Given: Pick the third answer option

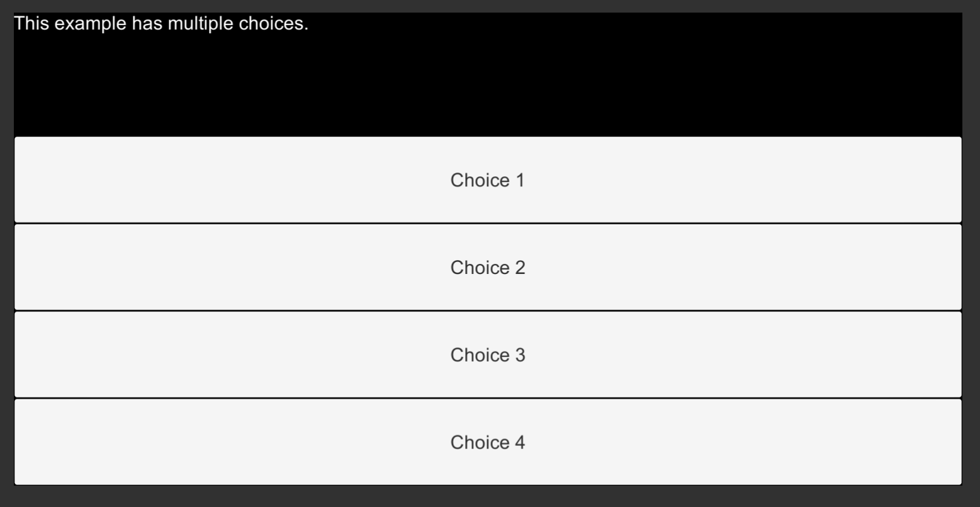Looking at the screenshot, I should 487,355.
